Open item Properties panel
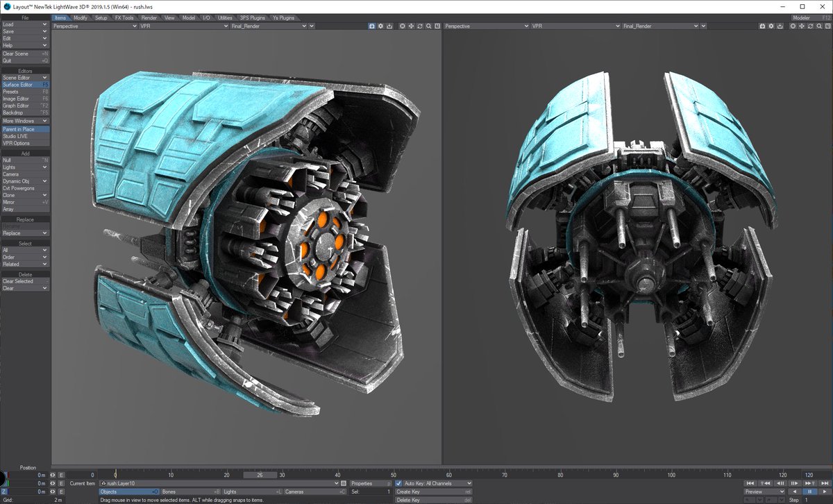This screenshot has width=833, height=504. coord(371,483)
